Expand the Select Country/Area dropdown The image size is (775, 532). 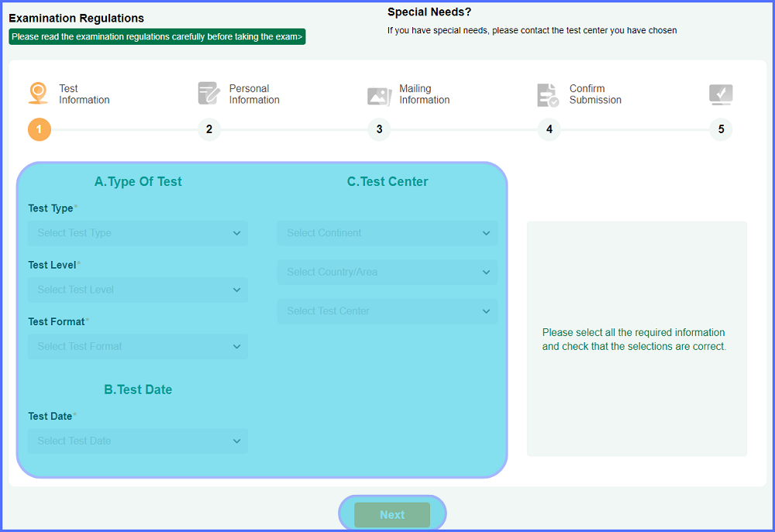[387, 272]
